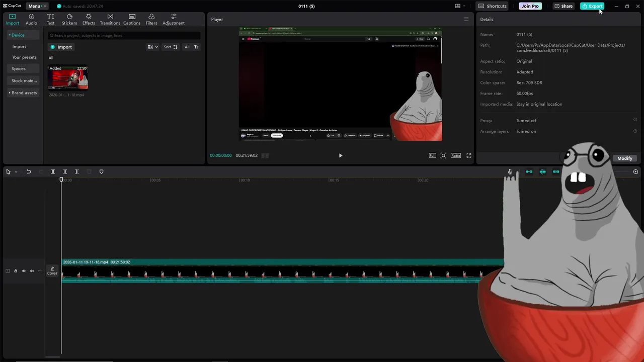Open the Filters tab
Viewport: 644px width, 362px height.
coord(151,19)
